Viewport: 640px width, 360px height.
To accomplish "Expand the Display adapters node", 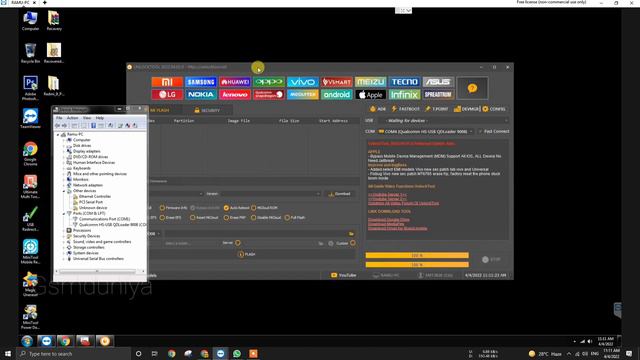I will tap(64, 151).
